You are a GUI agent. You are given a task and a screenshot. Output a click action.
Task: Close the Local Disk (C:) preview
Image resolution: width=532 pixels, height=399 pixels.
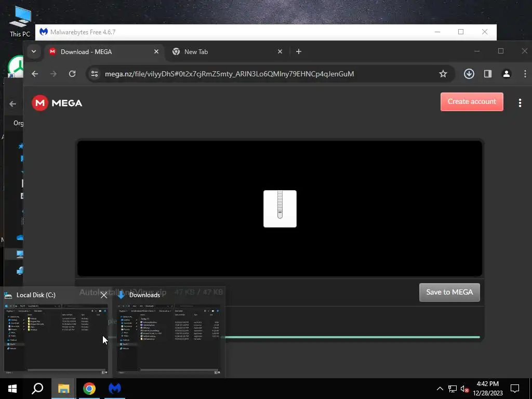point(104,295)
